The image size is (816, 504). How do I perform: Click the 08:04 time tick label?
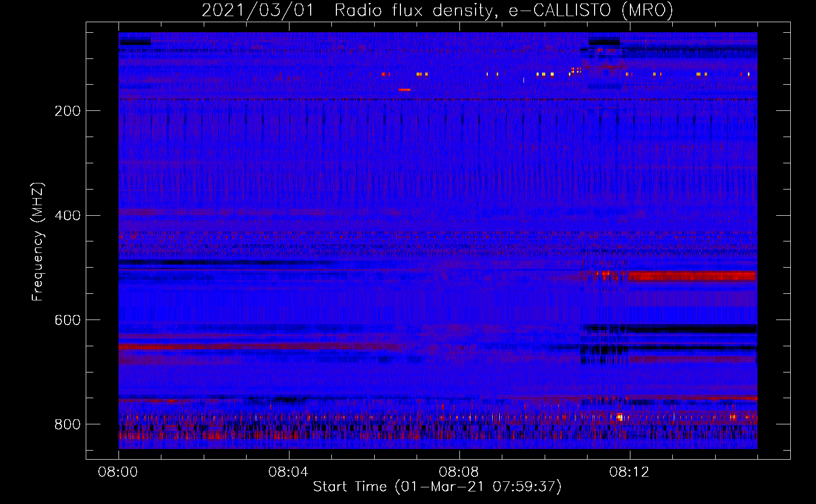click(x=288, y=472)
